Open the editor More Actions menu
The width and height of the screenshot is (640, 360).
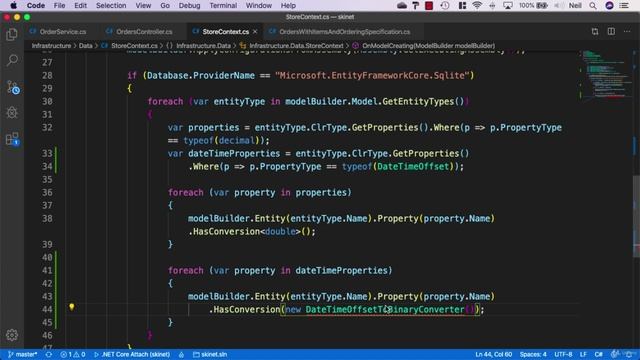(627, 31)
